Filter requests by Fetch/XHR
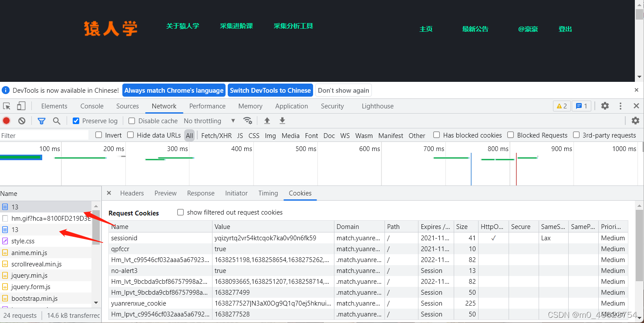This screenshot has width=644, height=323. 216,136
